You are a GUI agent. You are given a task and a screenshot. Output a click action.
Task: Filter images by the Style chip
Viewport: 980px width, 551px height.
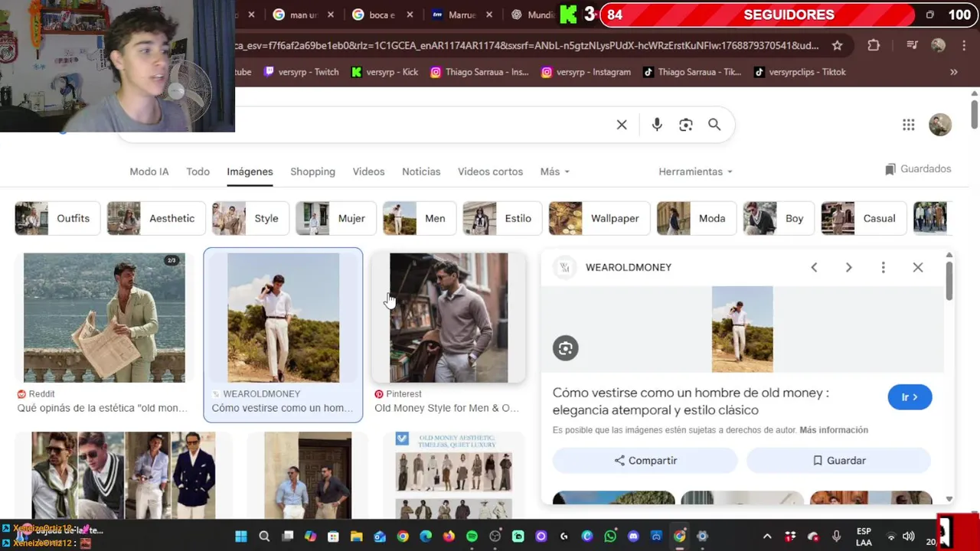[250, 219]
